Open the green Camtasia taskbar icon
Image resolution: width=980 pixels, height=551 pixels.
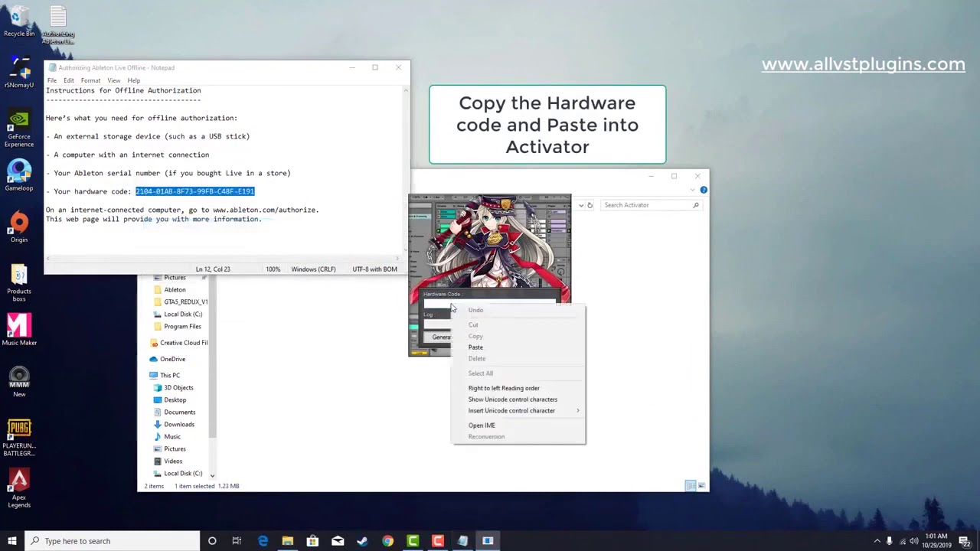(x=413, y=541)
